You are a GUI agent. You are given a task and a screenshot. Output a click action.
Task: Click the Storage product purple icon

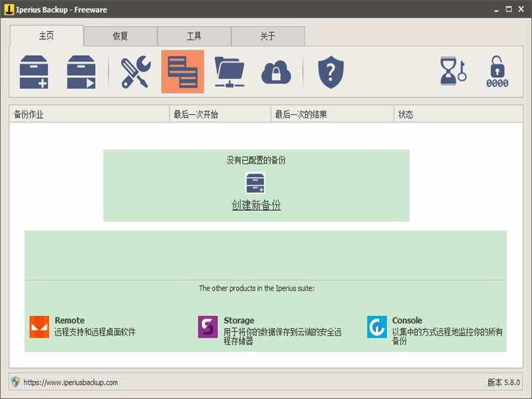coord(207,327)
